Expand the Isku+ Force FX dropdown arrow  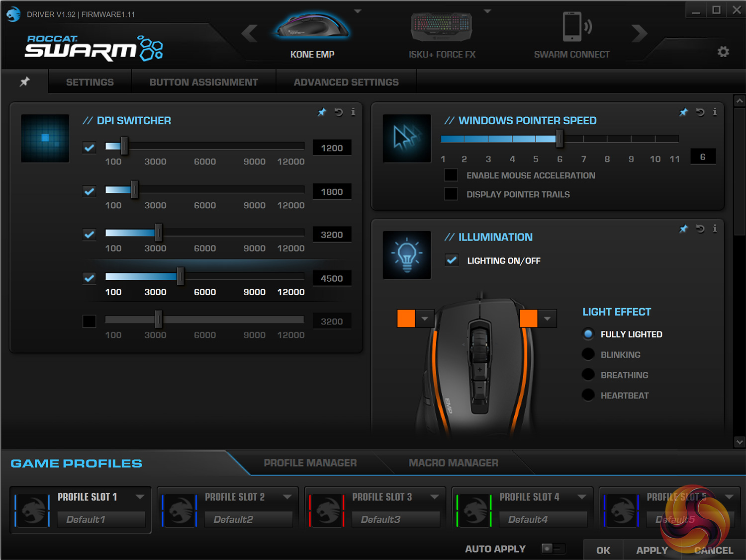click(487, 11)
